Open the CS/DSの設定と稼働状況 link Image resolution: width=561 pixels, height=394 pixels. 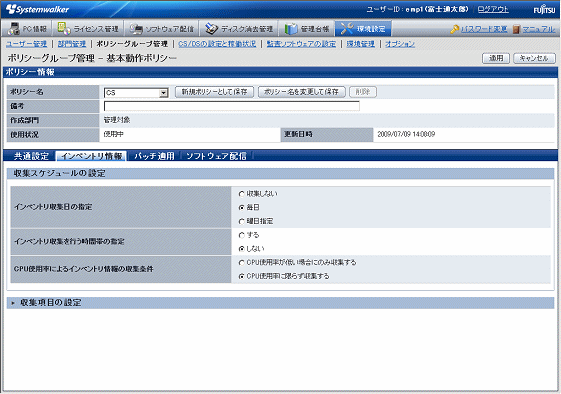pos(217,44)
